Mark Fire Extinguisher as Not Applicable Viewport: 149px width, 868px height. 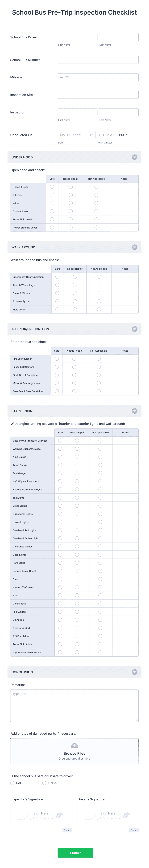coord(98,358)
